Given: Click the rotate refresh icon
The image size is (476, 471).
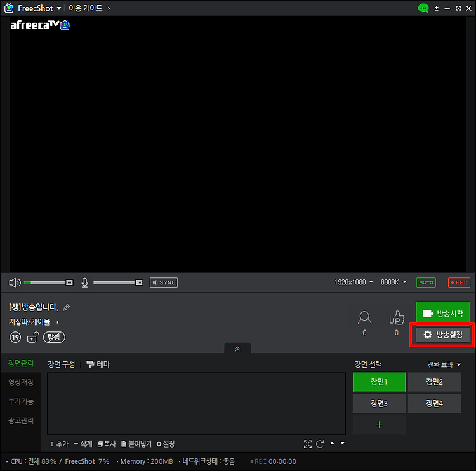Looking at the screenshot, I should 320,444.
